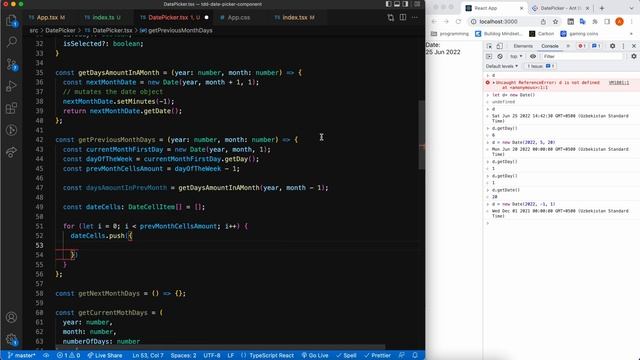This screenshot has width=640, height=360.
Task: Go back in the Chrome browser
Action: pyautogui.click(x=434, y=22)
